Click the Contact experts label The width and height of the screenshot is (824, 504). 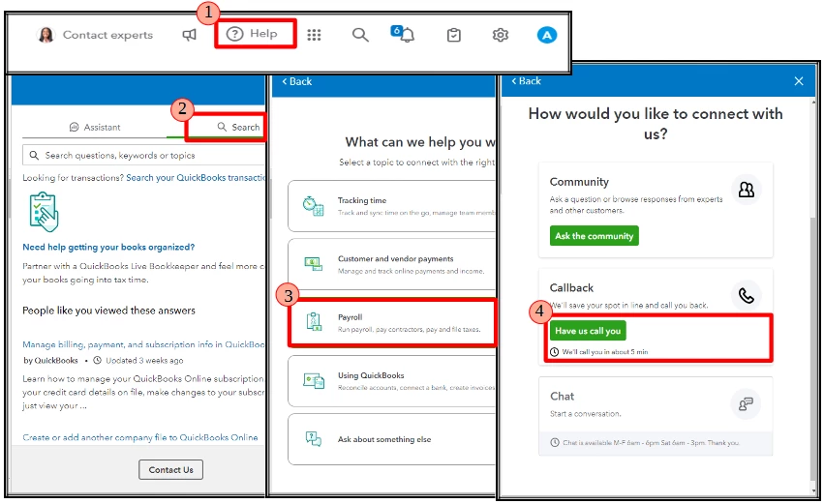(x=107, y=35)
